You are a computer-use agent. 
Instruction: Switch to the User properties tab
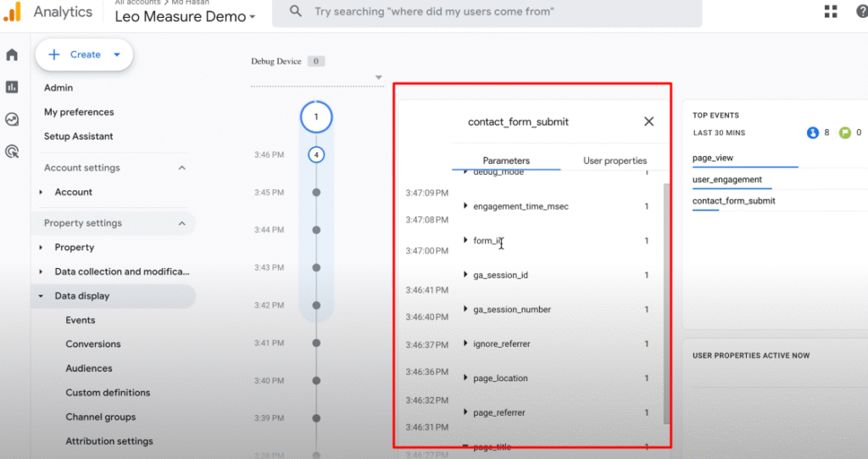(x=615, y=160)
